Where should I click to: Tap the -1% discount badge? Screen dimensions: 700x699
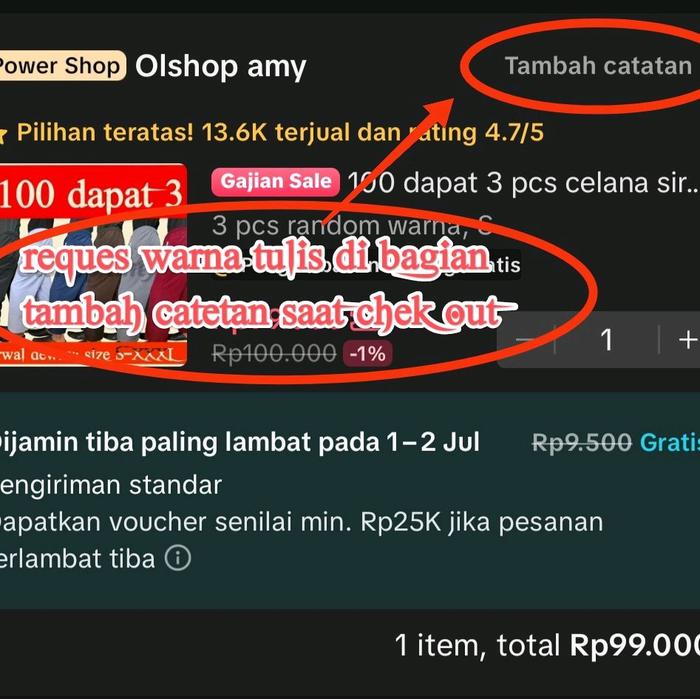tap(367, 354)
